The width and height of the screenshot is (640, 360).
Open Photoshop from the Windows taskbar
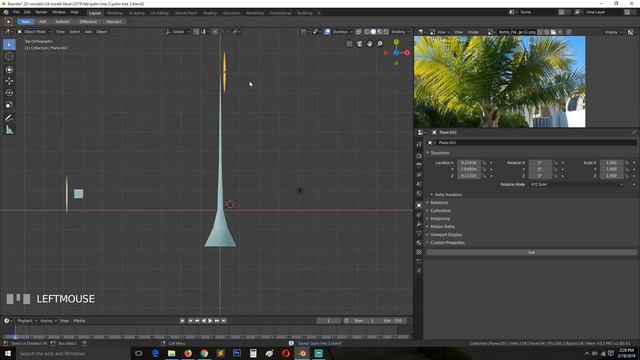pyautogui.click(x=237, y=353)
